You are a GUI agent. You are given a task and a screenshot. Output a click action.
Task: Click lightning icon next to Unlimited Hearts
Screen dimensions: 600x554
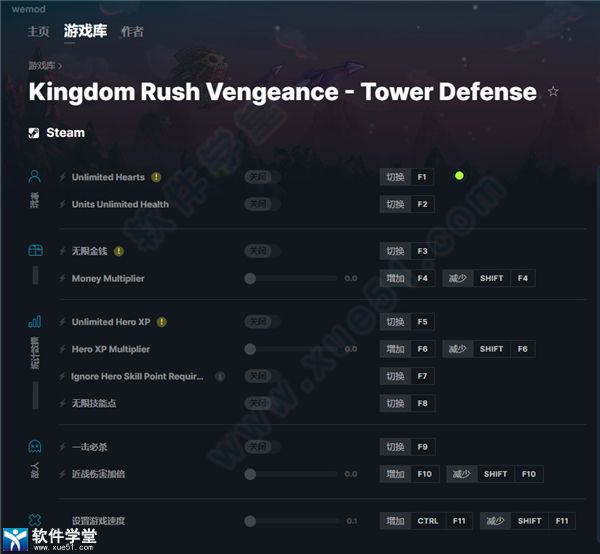tap(62, 177)
